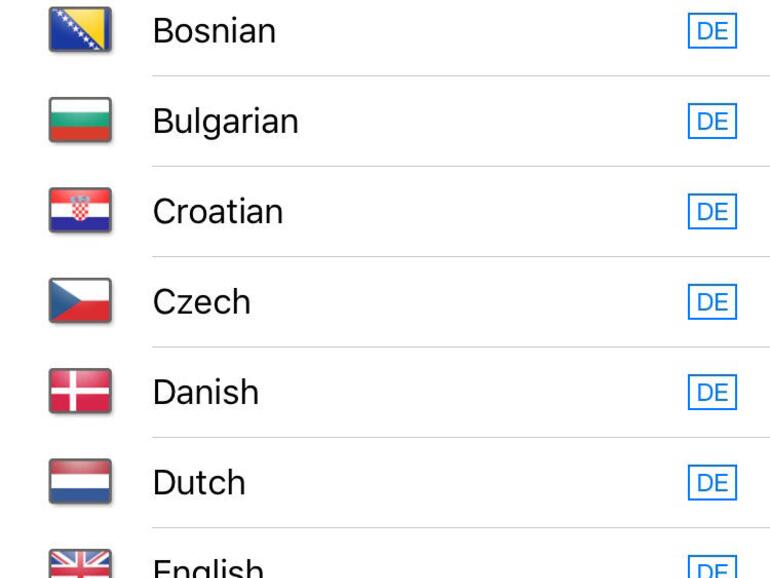This screenshot has width=770, height=578.
Task: Click the Bosnian flag icon
Action: click(80, 30)
